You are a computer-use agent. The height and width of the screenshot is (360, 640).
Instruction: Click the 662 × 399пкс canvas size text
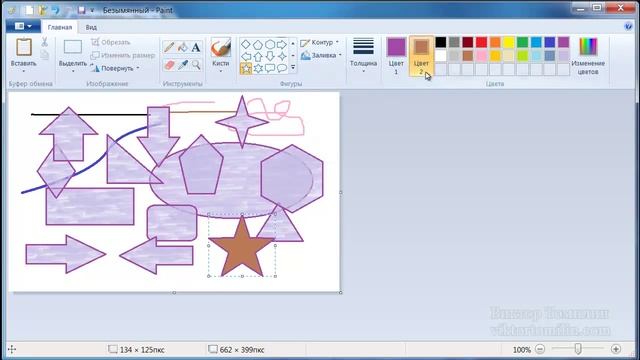pos(242,350)
